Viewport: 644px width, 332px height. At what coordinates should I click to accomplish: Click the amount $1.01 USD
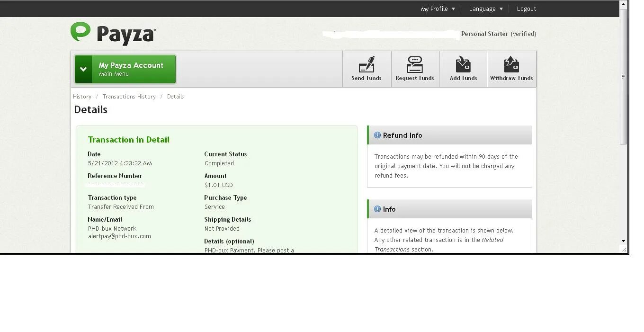point(218,185)
